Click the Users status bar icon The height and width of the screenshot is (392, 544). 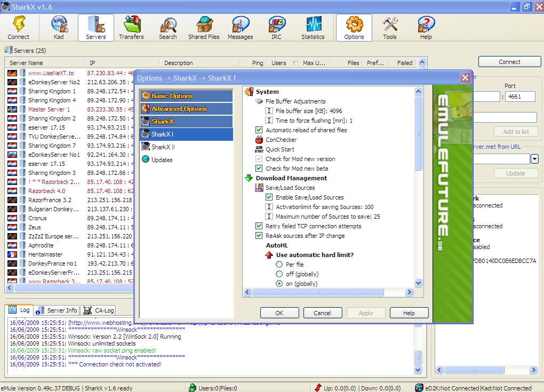click(192, 388)
